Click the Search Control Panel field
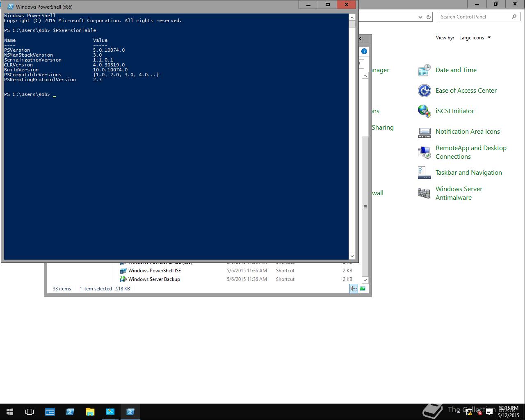The image size is (525, 420). click(x=474, y=17)
